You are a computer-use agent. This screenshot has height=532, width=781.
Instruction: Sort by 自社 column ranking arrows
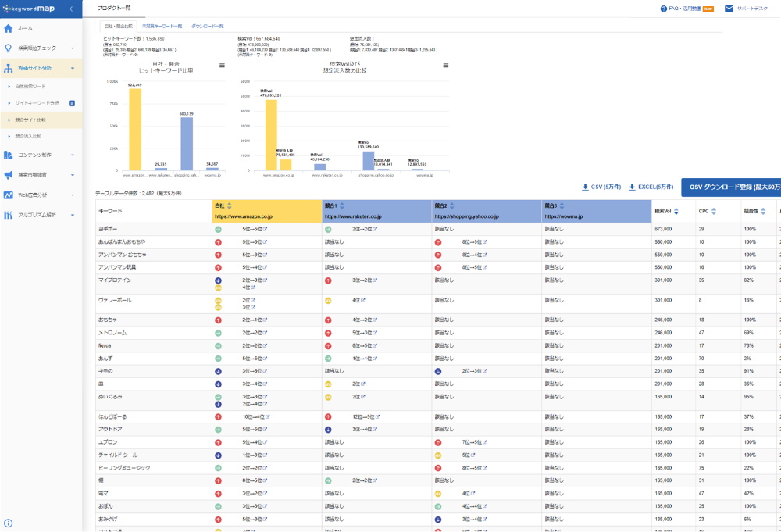[x=230, y=205]
